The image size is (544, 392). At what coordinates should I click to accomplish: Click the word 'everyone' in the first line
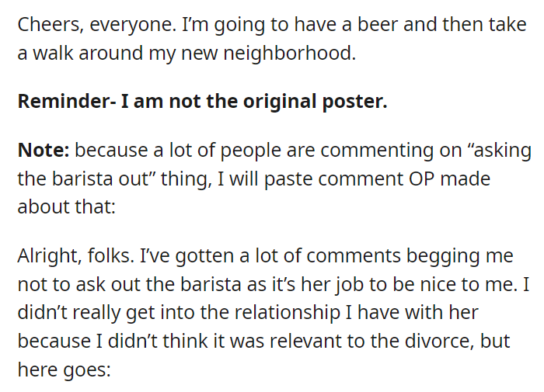133,26
